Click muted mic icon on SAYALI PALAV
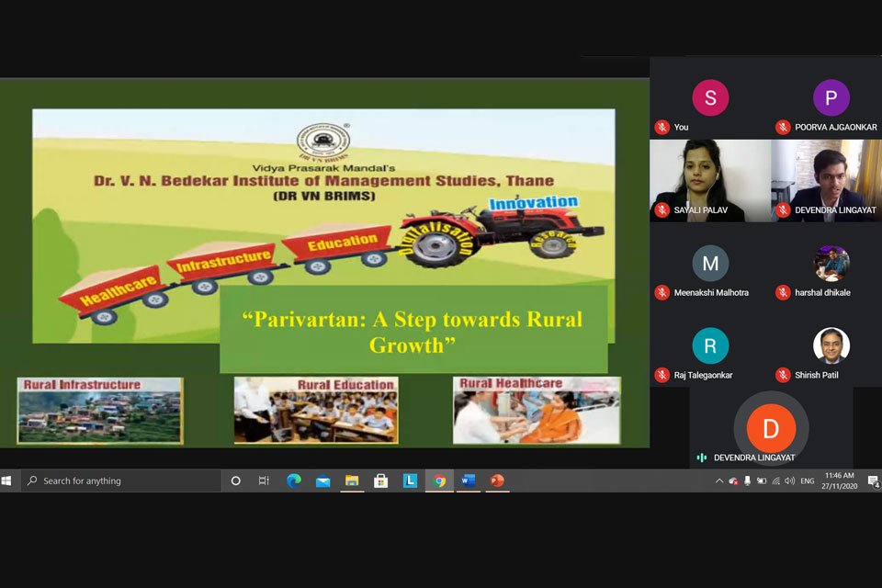The width and height of the screenshot is (882, 588). 662,209
